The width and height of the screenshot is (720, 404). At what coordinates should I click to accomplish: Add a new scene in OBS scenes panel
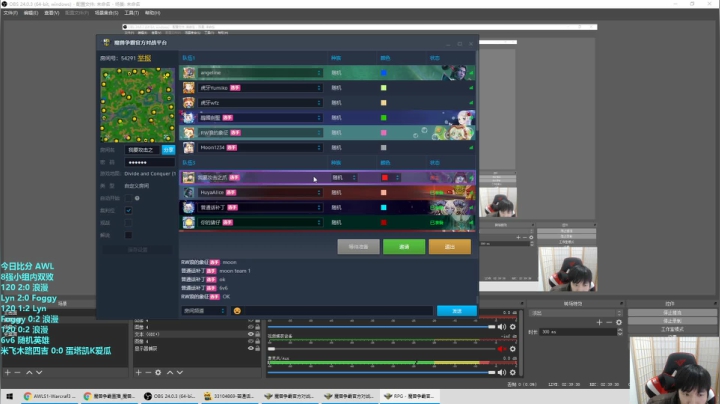pyautogui.click(x=7, y=372)
